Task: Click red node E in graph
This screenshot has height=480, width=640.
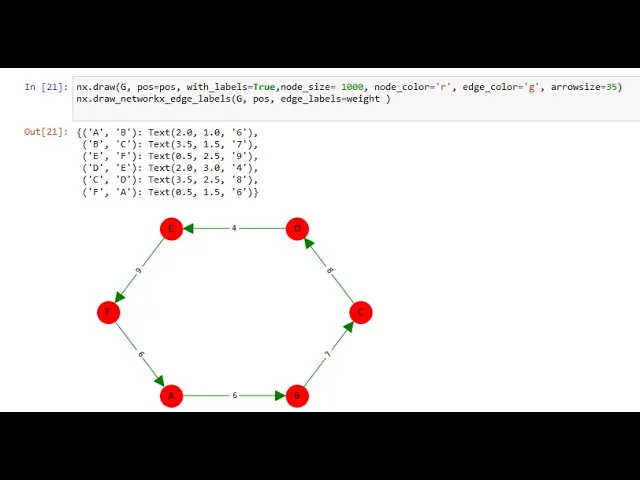Action: click(x=171, y=229)
